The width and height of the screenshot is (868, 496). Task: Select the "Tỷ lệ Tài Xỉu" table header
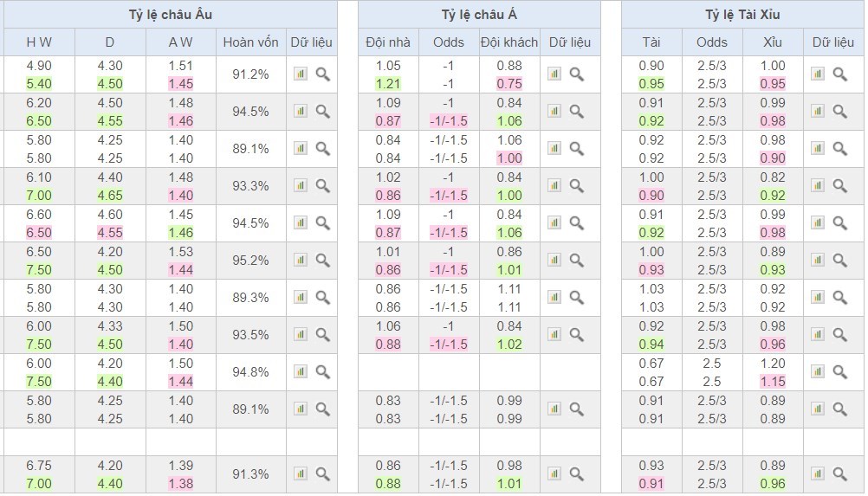(742, 15)
